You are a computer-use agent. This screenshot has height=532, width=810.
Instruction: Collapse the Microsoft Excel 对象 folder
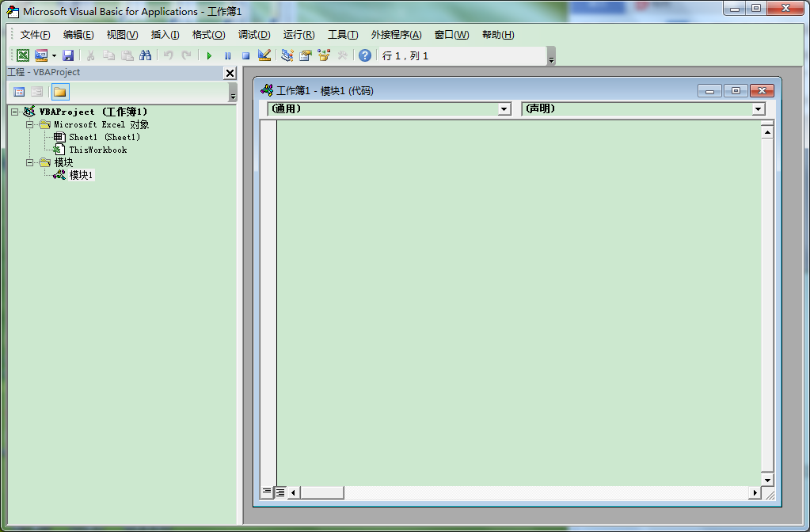pyautogui.click(x=29, y=124)
